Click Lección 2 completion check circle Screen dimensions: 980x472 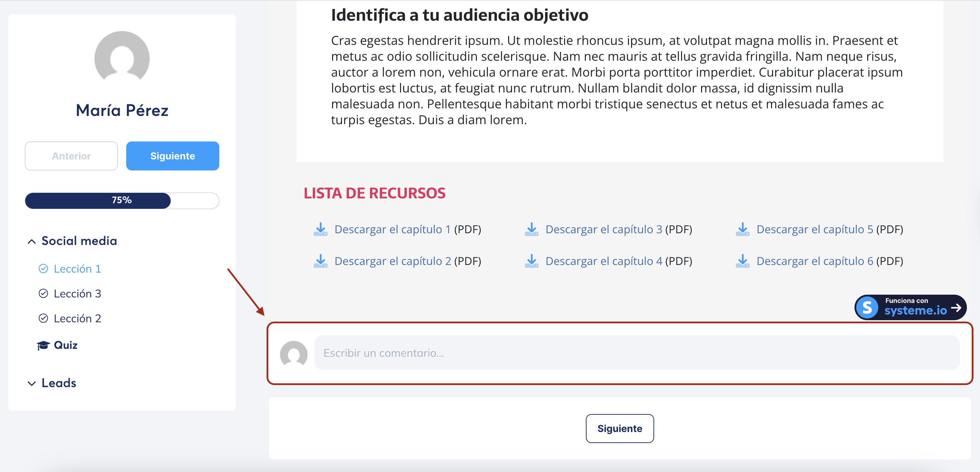(x=43, y=318)
